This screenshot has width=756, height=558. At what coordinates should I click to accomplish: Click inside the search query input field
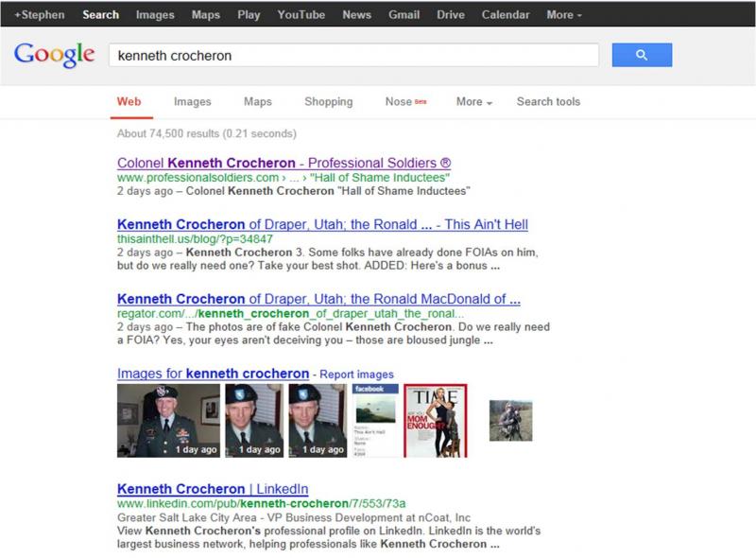pyautogui.click(x=353, y=55)
